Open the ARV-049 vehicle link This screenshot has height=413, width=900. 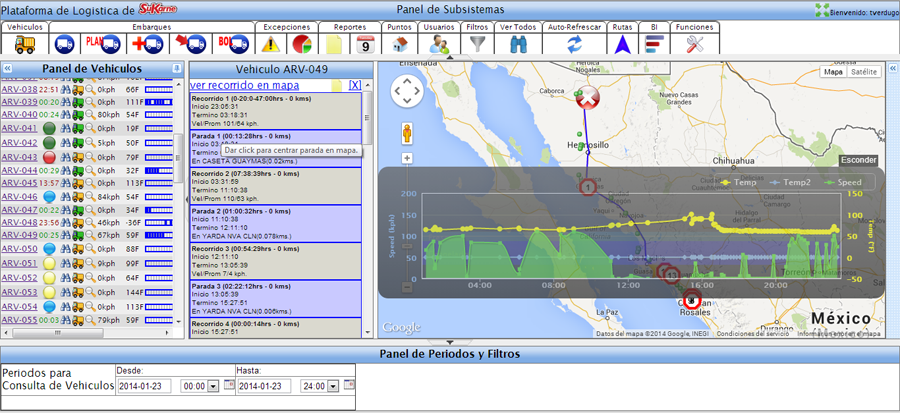point(19,235)
